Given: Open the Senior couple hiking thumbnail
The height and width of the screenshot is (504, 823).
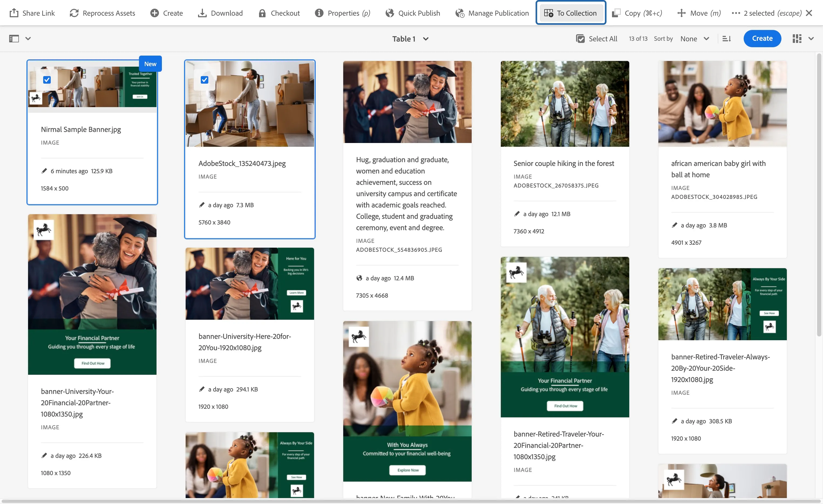Looking at the screenshot, I should pos(564,104).
